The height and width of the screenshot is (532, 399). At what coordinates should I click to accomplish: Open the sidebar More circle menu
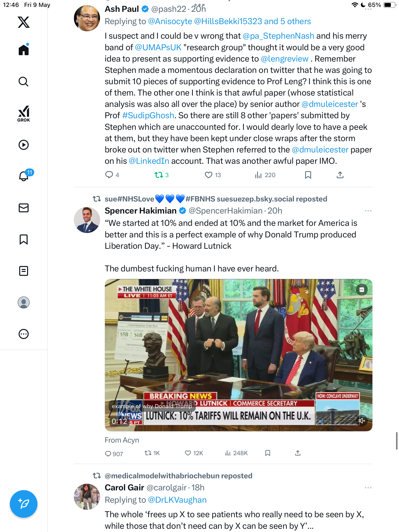pos(24,334)
